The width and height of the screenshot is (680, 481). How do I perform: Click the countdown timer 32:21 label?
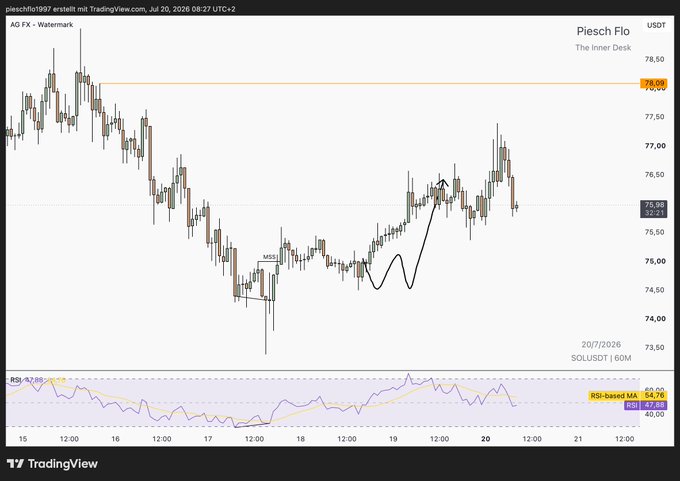click(654, 213)
